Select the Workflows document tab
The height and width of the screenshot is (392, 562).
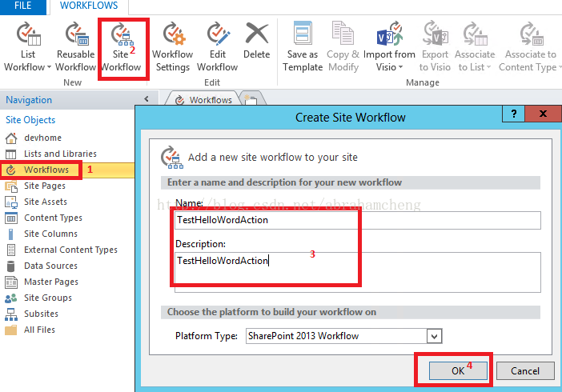coord(203,100)
